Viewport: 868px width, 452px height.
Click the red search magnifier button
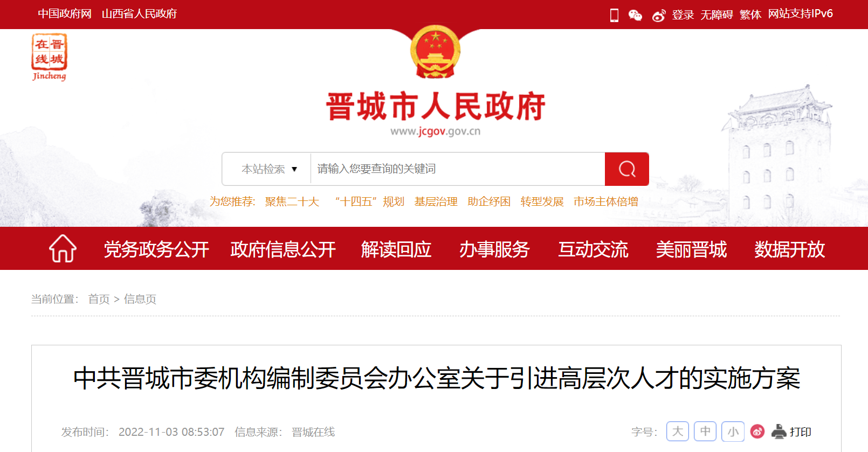click(626, 169)
